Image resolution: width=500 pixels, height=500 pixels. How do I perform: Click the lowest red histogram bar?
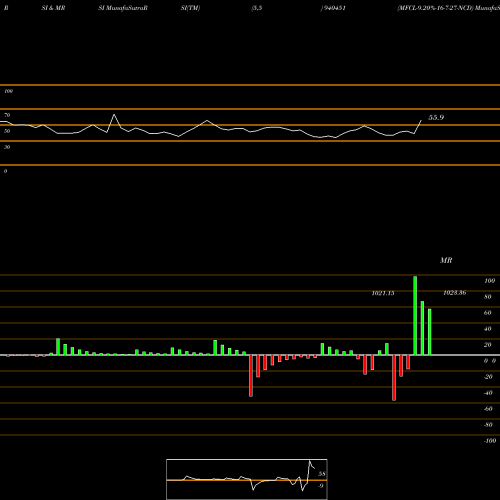coord(394,377)
